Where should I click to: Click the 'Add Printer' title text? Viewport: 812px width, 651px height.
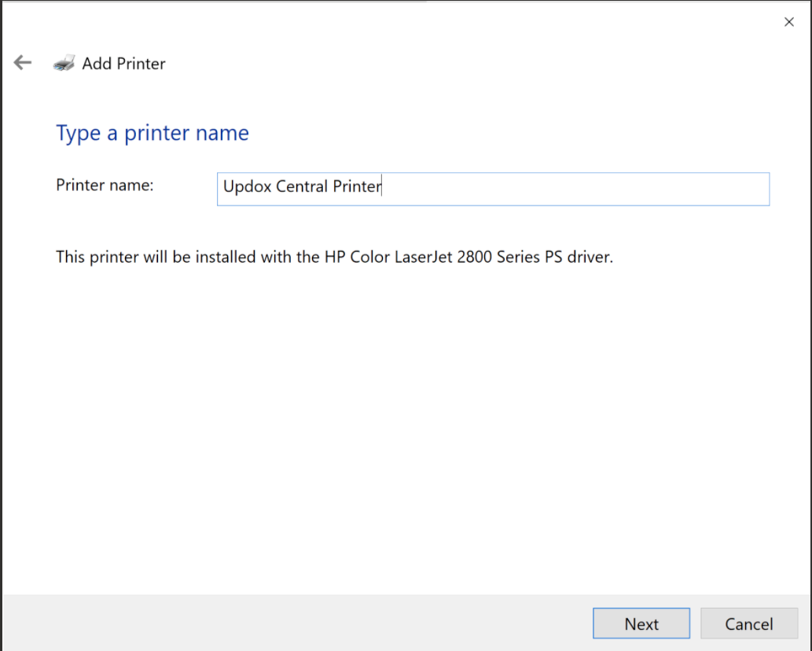coord(123,63)
